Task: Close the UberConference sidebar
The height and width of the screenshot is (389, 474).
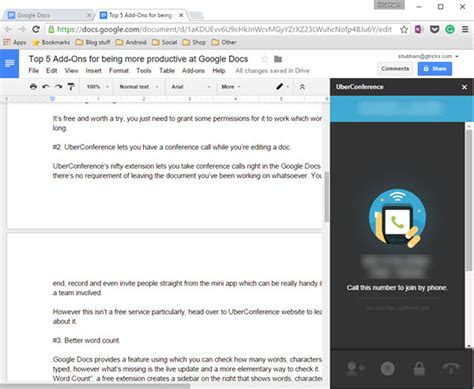Action: 464,87
